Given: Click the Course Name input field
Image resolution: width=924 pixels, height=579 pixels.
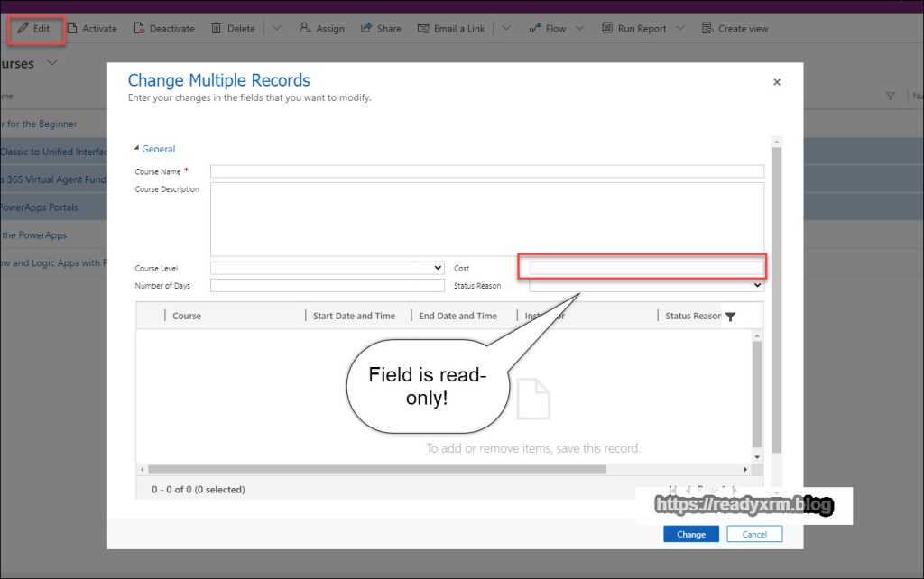Looking at the screenshot, I should click(x=486, y=171).
